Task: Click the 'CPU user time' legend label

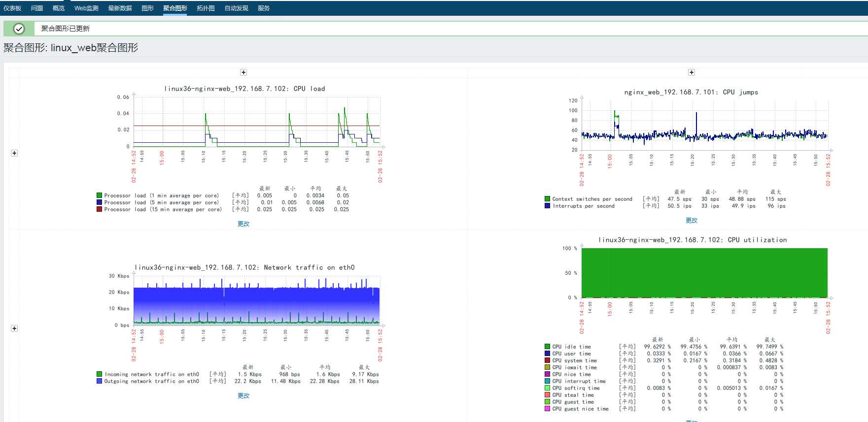Action: coord(572,354)
